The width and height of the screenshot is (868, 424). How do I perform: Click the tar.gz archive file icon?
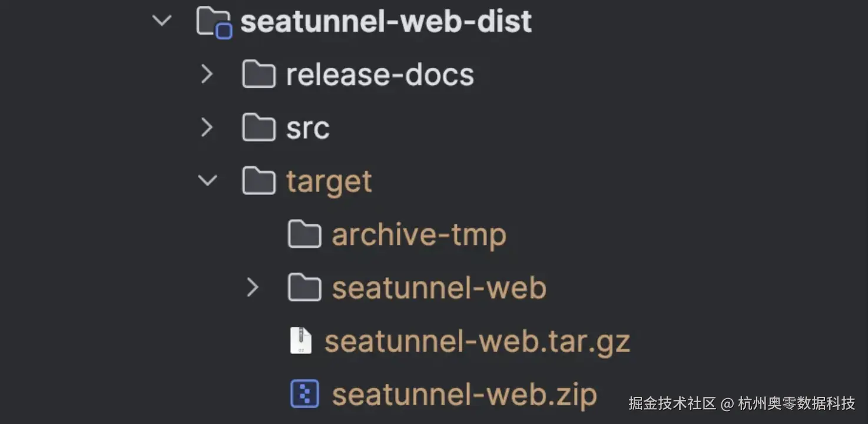click(x=301, y=341)
